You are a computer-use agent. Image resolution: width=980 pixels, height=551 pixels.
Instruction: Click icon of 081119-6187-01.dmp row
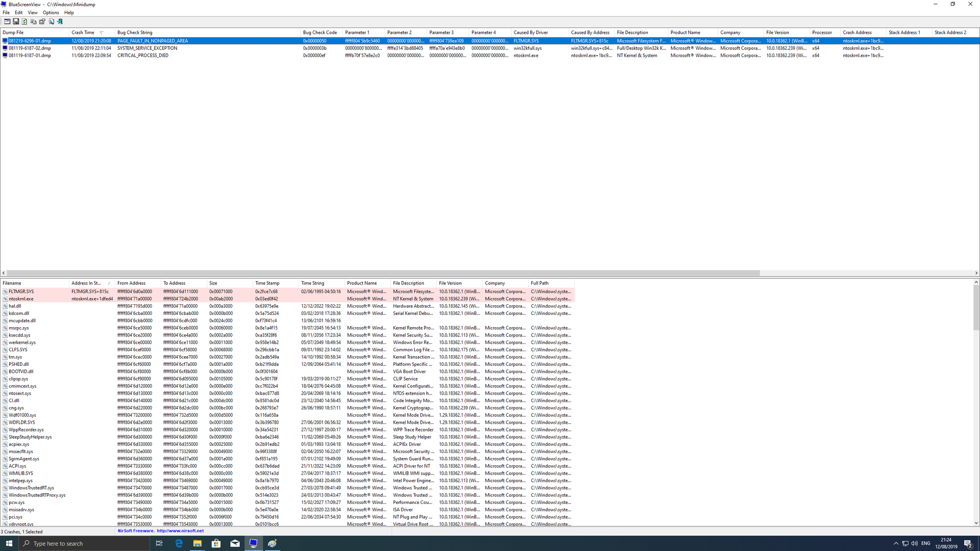[5, 55]
